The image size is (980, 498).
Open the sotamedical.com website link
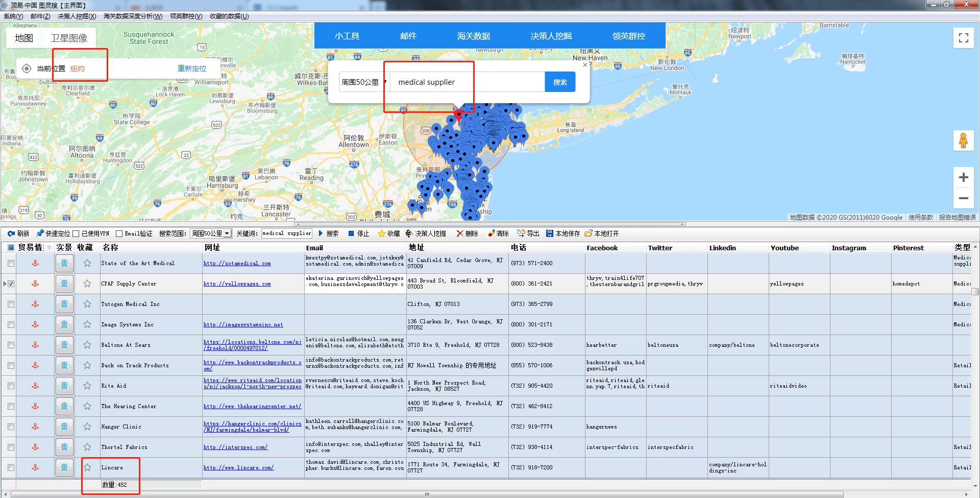pos(237,264)
